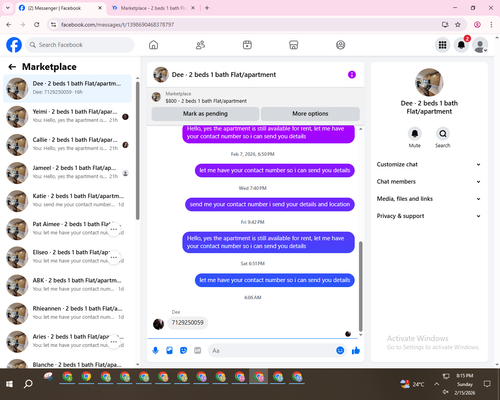Click the message input field Aa
Image resolution: width=500 pixels, height=400 pixels.
coord(272,350)
